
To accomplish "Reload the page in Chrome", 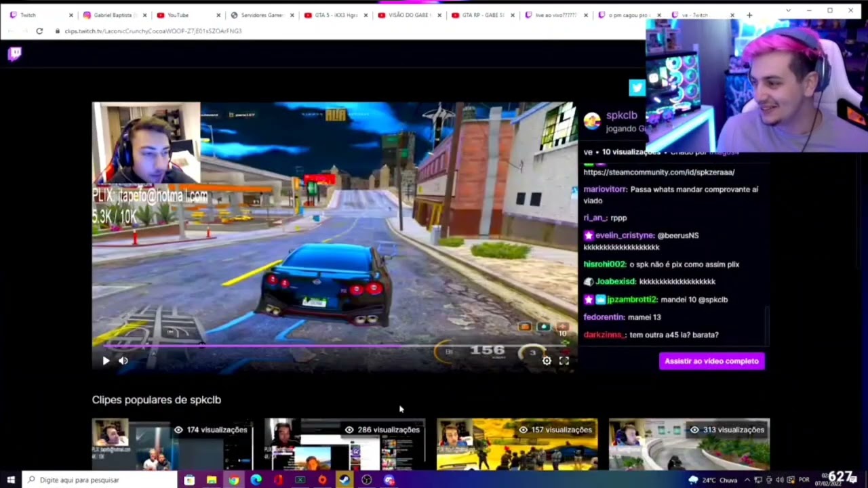I will pos(39,31).
